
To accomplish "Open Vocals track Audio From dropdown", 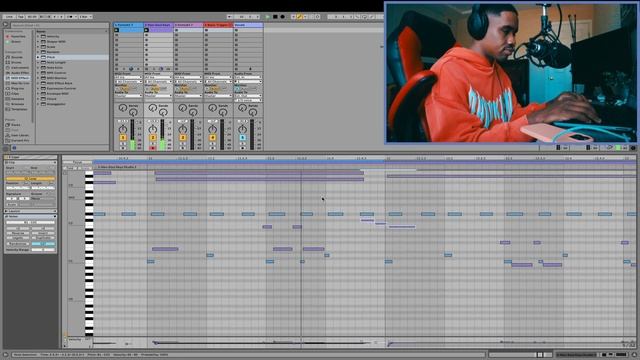I will point(248,78).
